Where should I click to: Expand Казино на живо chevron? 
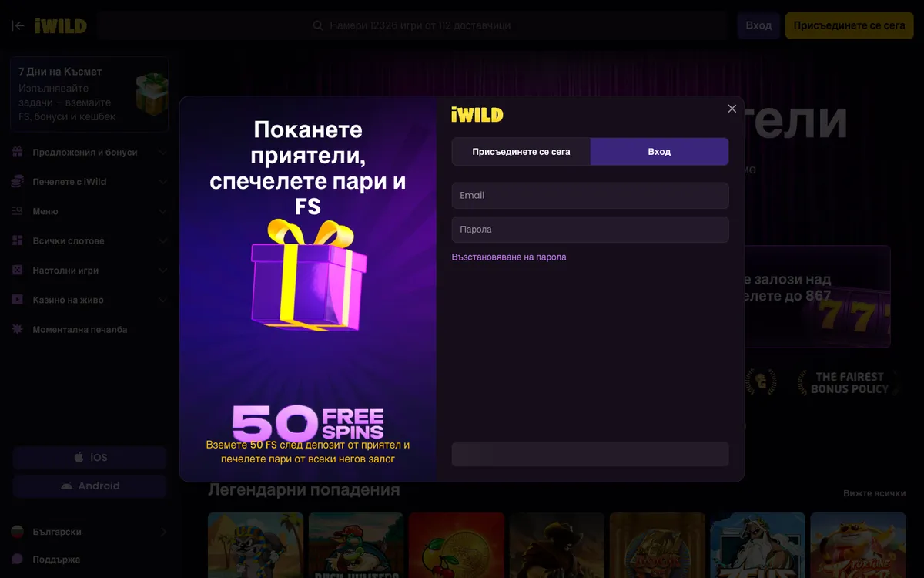coord(162,300)
